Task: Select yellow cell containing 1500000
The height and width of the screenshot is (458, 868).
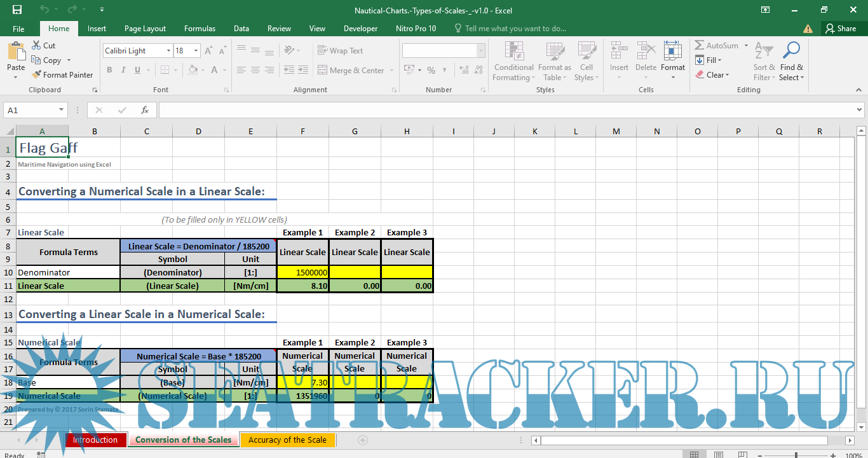Action: [x=302, y=272]
